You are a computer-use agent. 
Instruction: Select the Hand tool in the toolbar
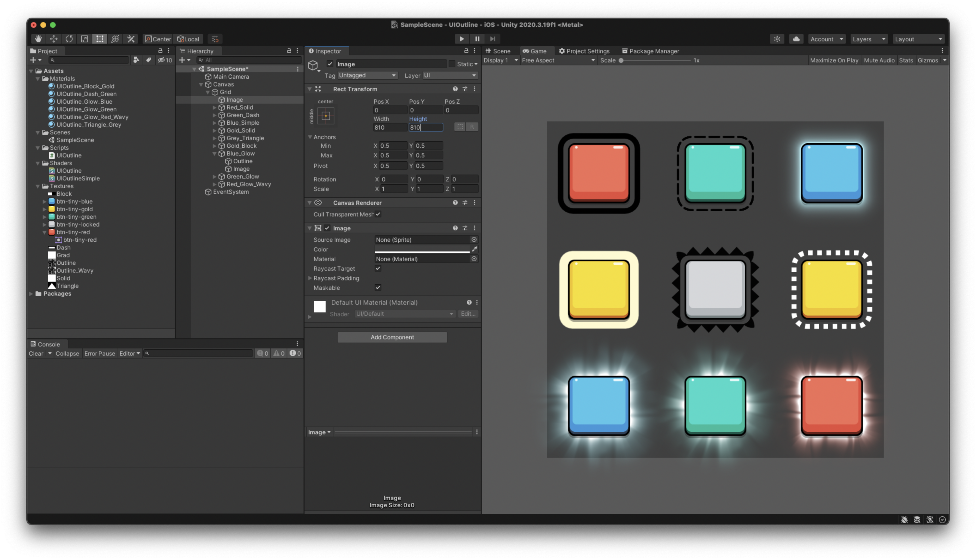tap(38, 38)
